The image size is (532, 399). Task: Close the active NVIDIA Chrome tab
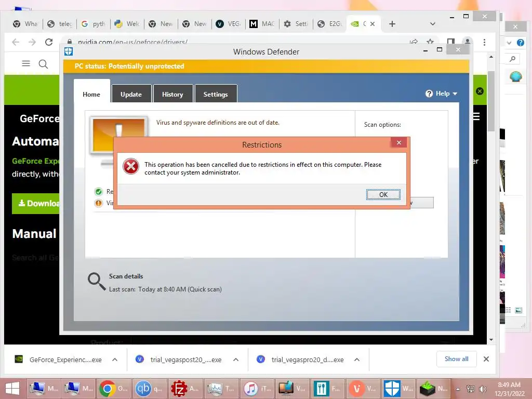click(373, 24)
